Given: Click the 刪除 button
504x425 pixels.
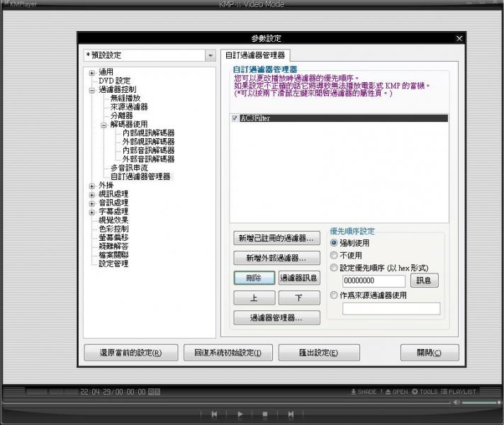Looking at the screenshot, I should point(254,278).
